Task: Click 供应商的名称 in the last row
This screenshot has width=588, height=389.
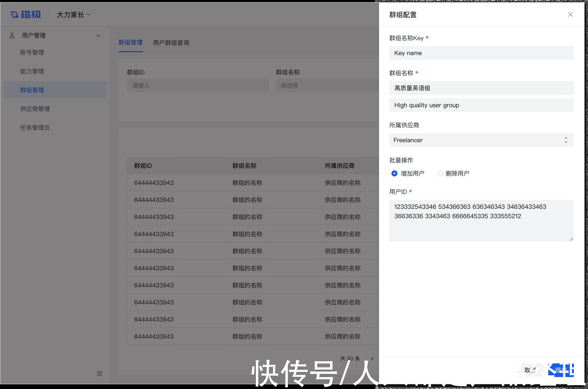Action: [x=343, y=336]
